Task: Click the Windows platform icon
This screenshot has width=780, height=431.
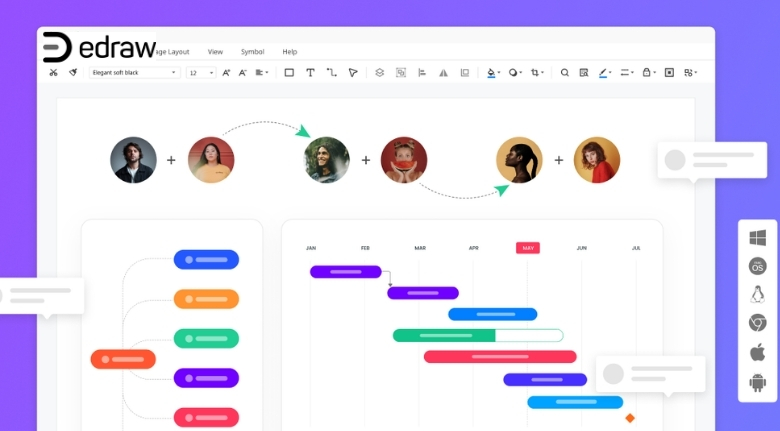Action: tap(758, 238)
